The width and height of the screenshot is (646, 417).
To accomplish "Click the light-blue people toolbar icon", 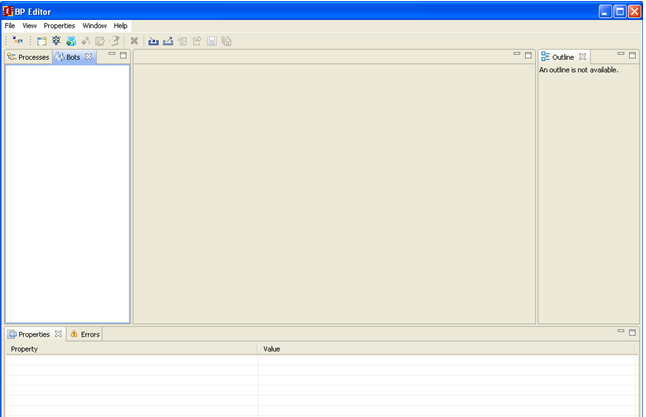I will 71,41.
